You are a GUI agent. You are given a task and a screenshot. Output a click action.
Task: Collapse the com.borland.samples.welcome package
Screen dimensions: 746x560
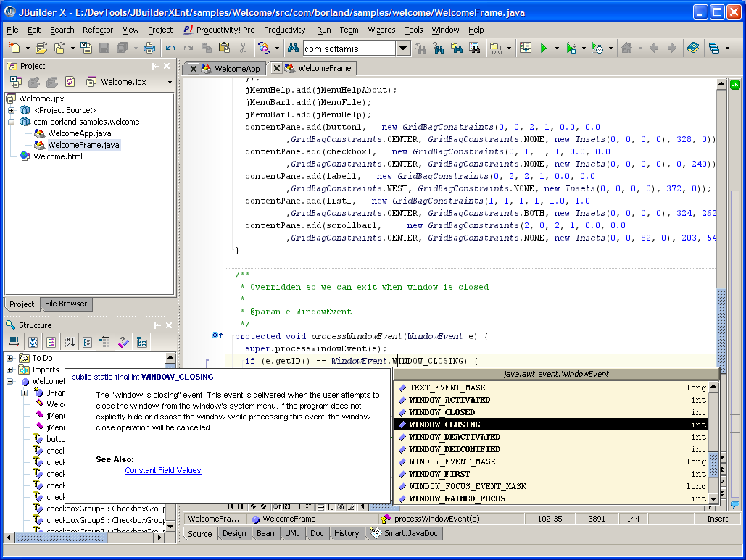tap(12, 122)
